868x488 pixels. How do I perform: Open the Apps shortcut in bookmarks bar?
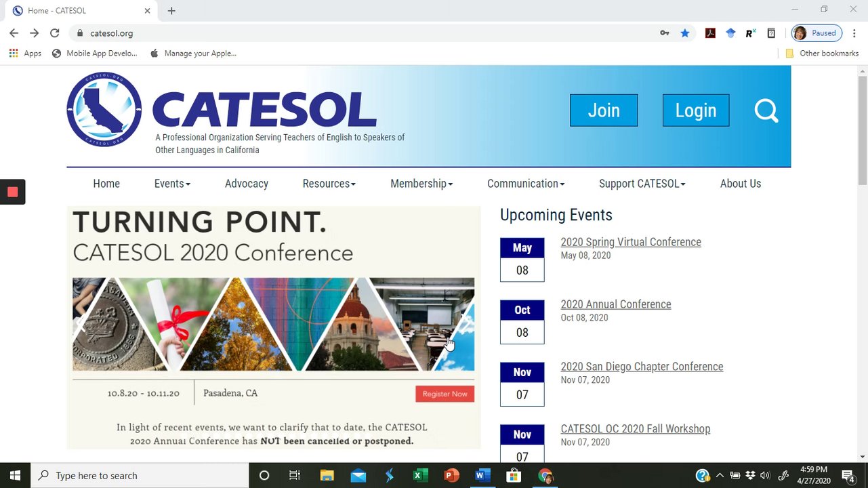(x=25, y=54)
